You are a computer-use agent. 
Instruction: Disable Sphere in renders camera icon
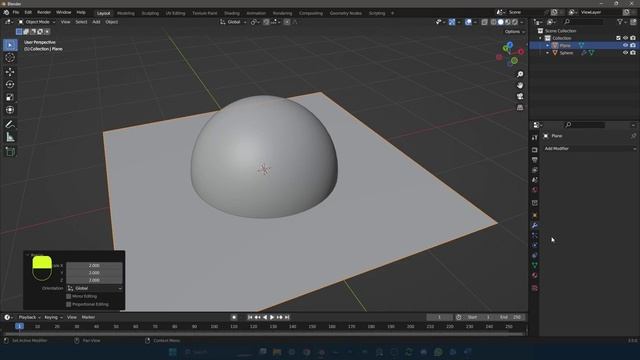[x=633, y=53]
